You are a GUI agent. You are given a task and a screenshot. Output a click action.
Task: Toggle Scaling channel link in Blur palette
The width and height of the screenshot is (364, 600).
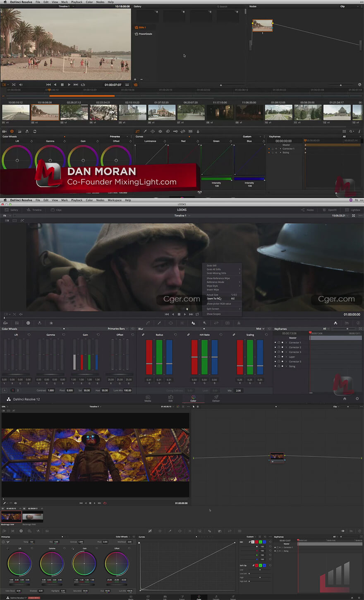(234, 335)
